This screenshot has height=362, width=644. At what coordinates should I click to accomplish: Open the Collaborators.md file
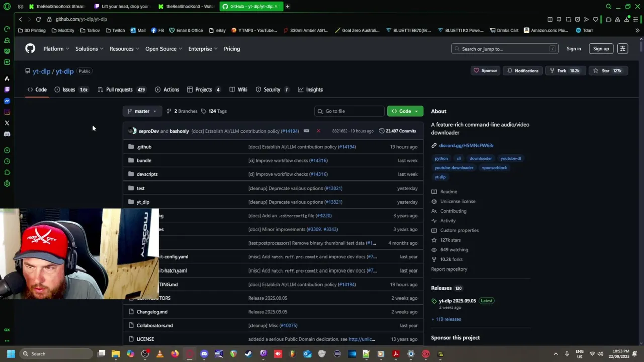point(154,325)
